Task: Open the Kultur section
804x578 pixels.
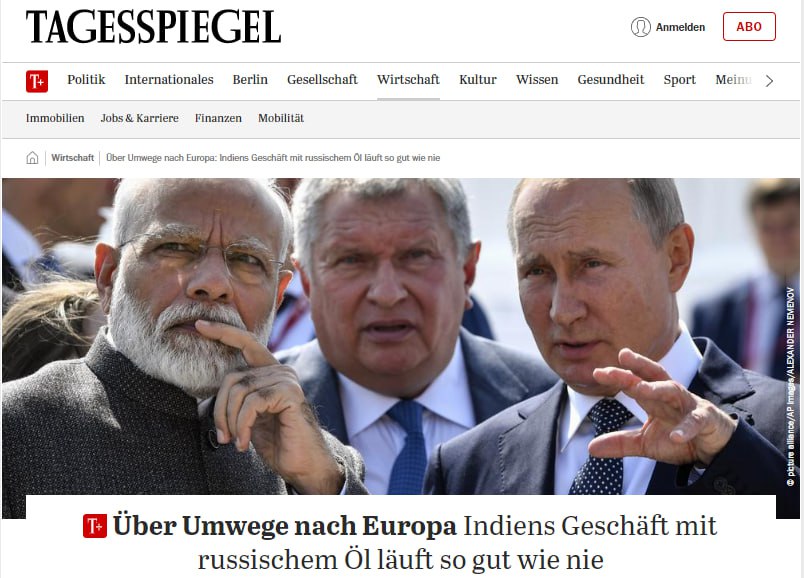Action: pyautogui.click(x=478, y=79)
